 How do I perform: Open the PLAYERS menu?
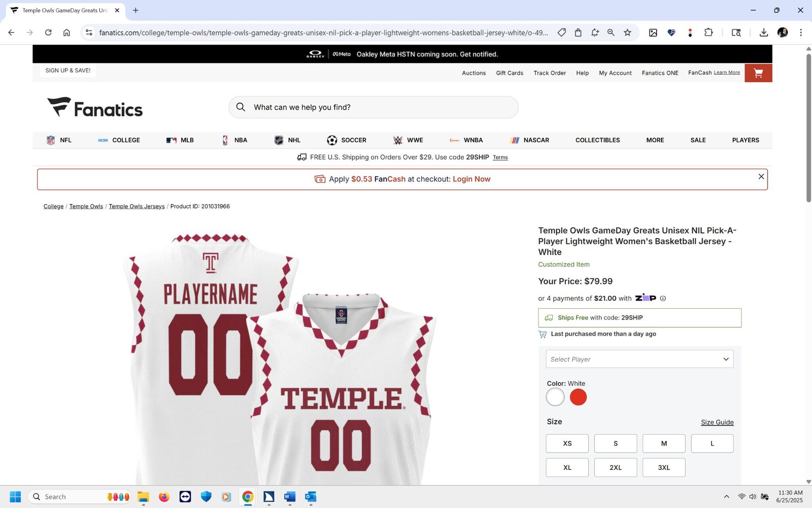[746, 140]
